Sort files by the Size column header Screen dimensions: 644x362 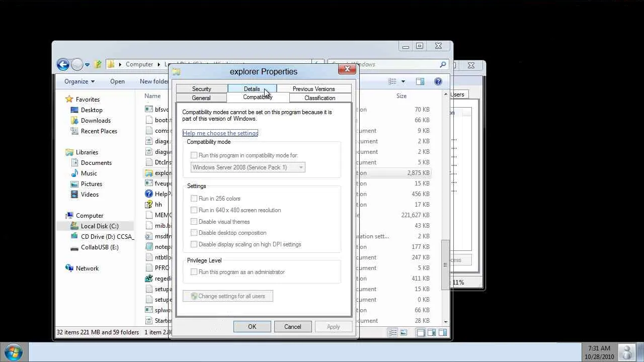point(401,96)
